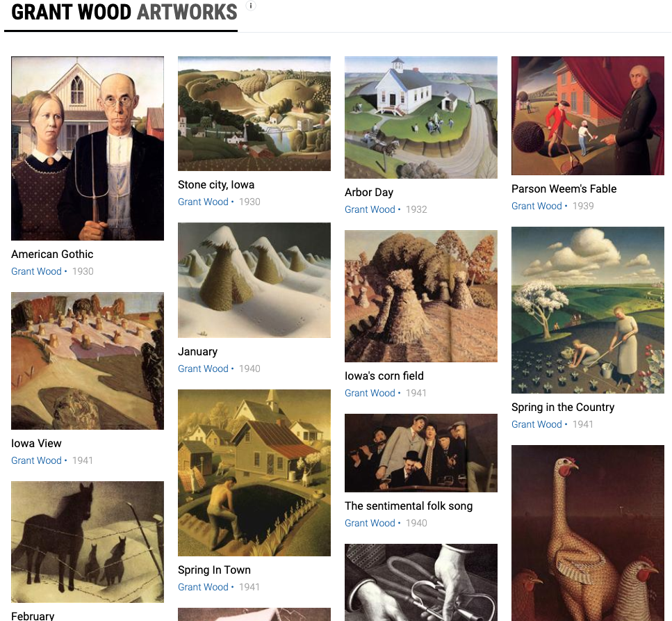Open the Stone city, Iowa painting image

coord(254,113)
